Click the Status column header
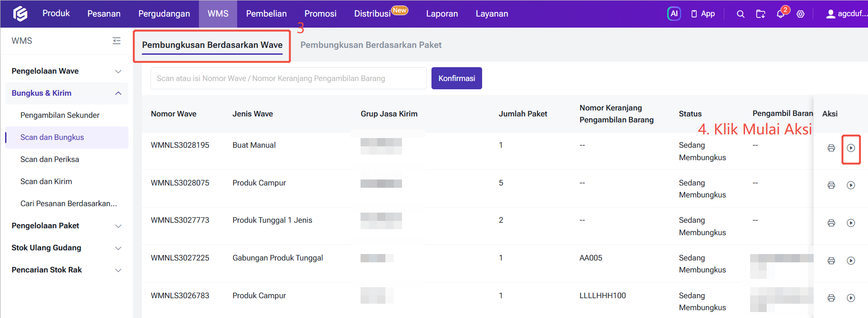The width and height of the screenshot is (868, 318). (x=690, y=114)
